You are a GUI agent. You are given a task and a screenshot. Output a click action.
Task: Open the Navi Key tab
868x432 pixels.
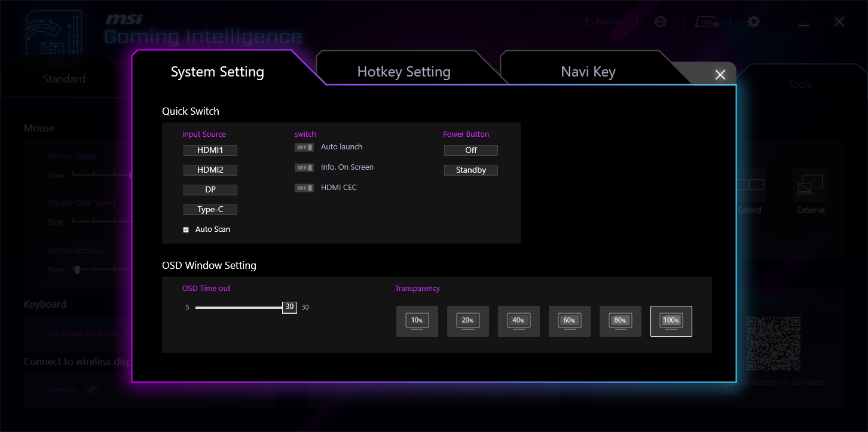[x=588, y=72]
